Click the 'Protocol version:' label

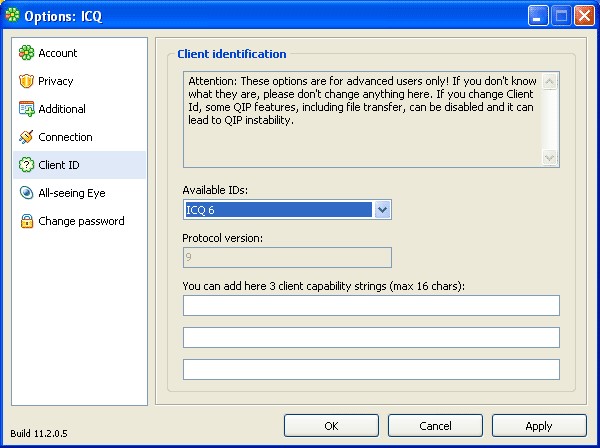(x=223, y=238)
